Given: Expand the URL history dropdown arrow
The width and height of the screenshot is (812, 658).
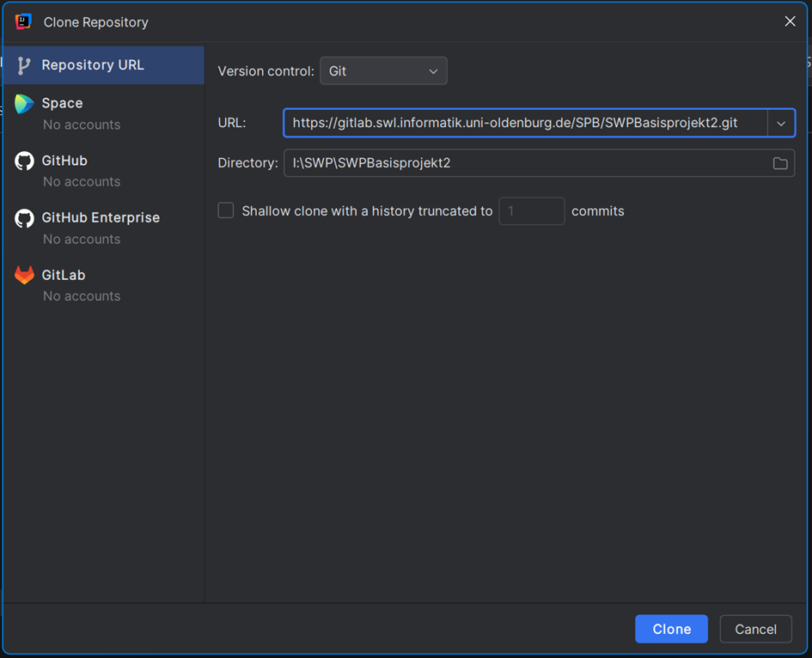Looking at the screenshot, I should [x=781, y=123].
